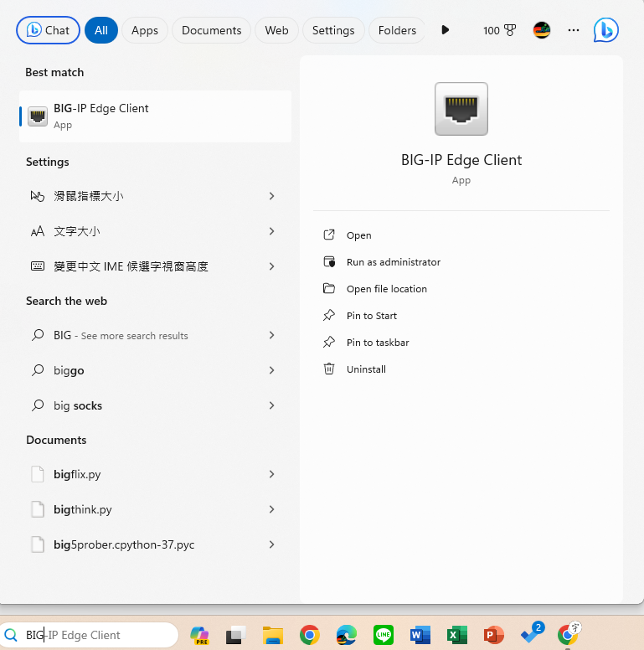Expand the bigthink.py chevron
644x650 pixels.
[271, 509]
